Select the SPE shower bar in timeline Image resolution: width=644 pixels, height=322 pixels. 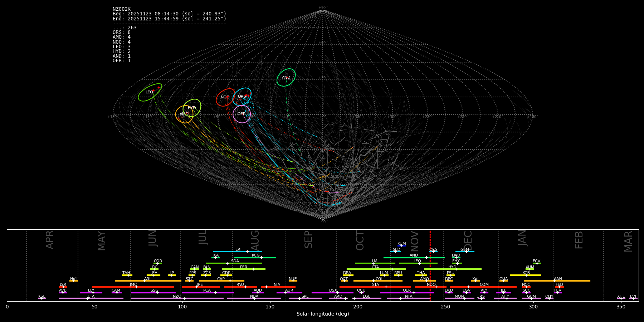pos(305,298)
